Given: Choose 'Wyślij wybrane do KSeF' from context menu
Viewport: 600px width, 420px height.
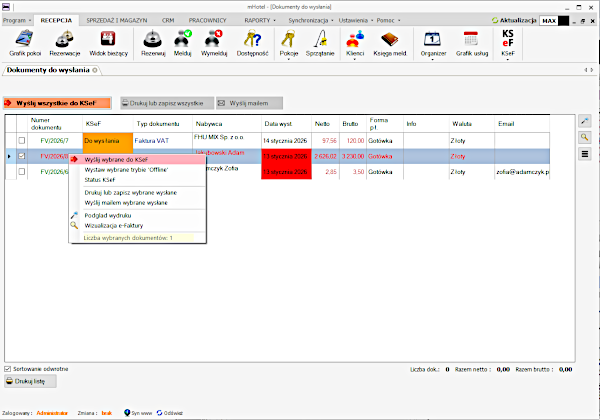Looking at the screenshot, I should (117, 160).
